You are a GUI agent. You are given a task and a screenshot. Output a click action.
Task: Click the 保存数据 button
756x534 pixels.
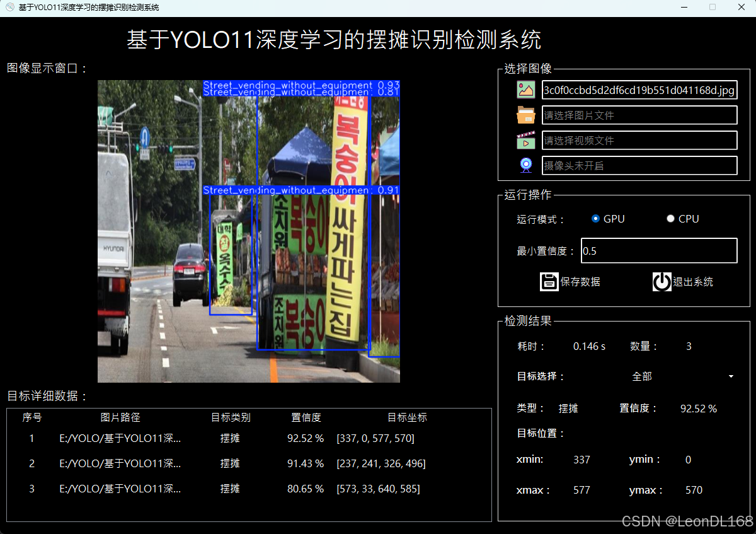tap(570, 281)
